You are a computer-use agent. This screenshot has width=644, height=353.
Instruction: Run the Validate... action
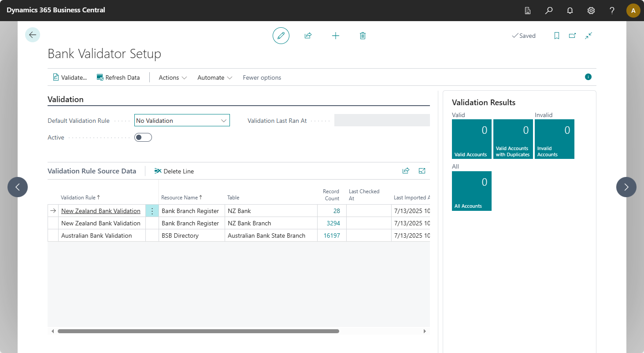tap(70, 77)
